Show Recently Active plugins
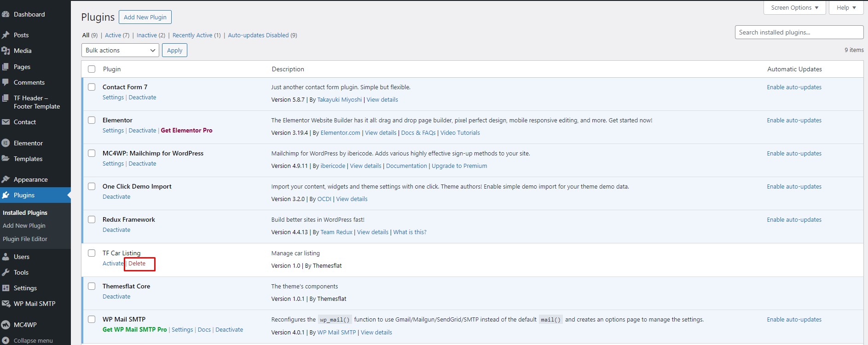The height and width of the screenshot is (345, 868). (x=197, y=35)
